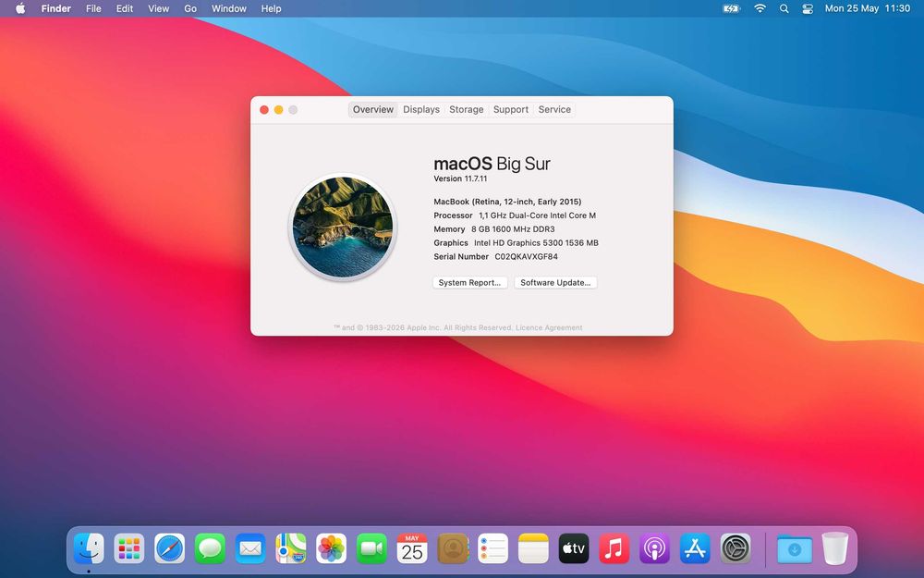Launch Safari from the Dock
Screen dimensions: 924x578
170,548
